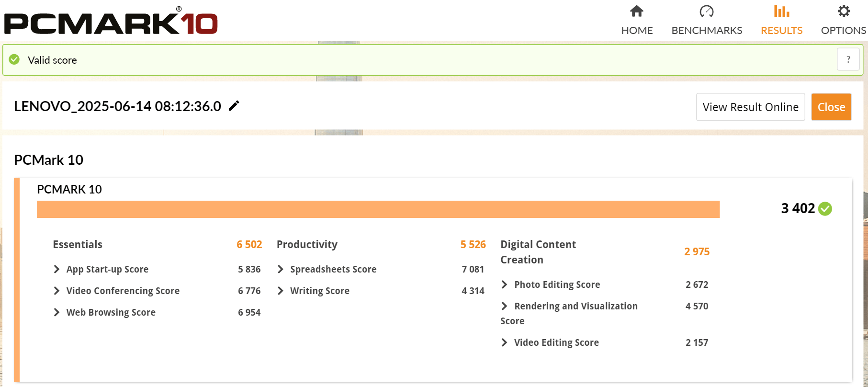This screenshot has height=387, width=868.
Task: Click View Result Online button
Action: point(750,107)
